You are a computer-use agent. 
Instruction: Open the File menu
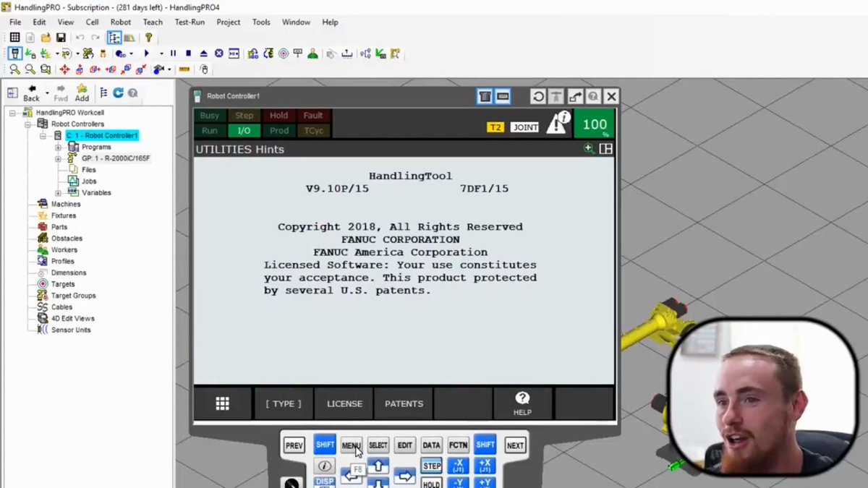[15, 22]
